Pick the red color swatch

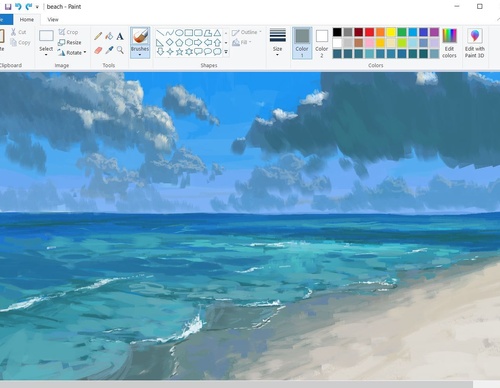pos(369,32)
